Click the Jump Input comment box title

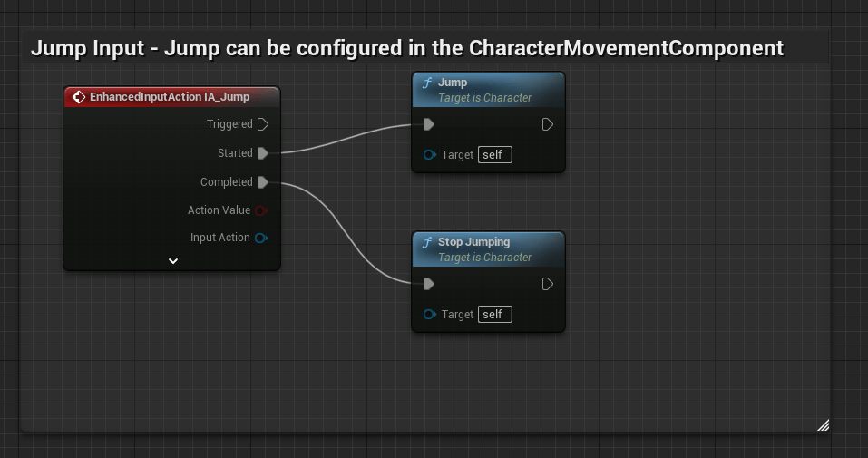pyautogui.click(x=407, y=48)
